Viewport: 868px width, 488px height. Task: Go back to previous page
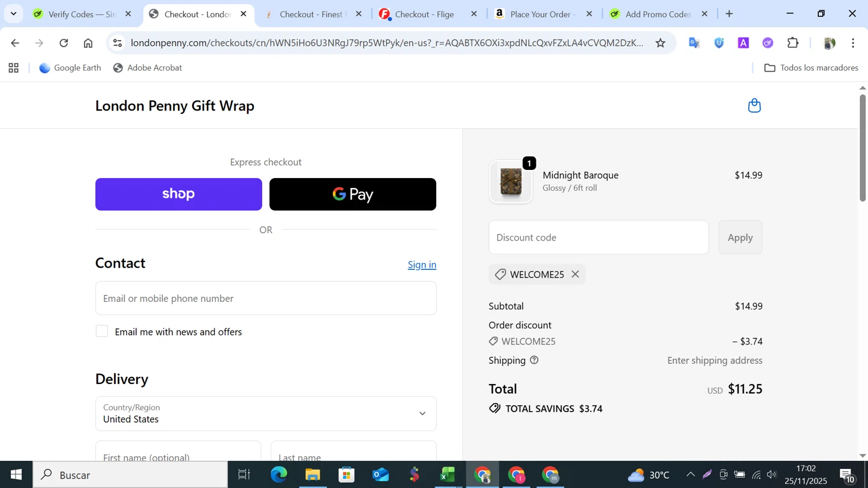(15, 43)
